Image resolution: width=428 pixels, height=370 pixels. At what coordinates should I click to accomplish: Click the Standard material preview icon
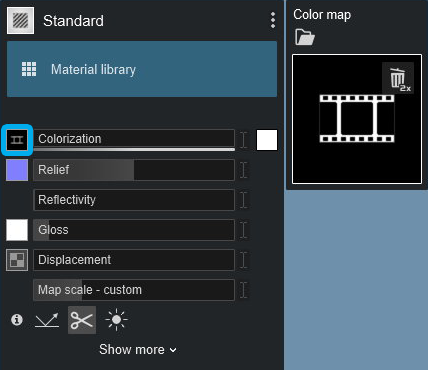(x=20, y=21)
